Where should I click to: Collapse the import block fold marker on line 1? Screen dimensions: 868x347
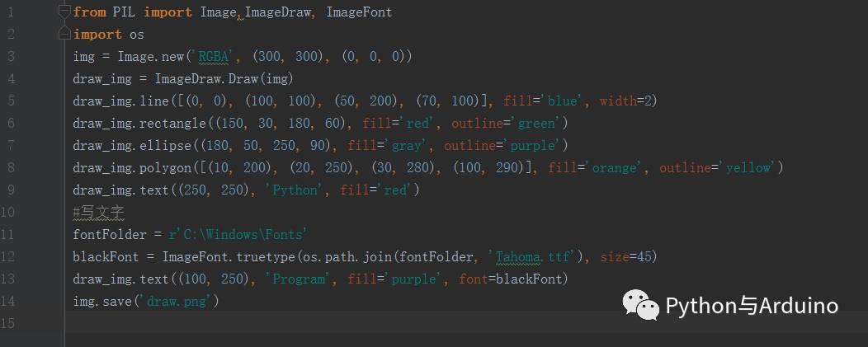pos(65,12)
